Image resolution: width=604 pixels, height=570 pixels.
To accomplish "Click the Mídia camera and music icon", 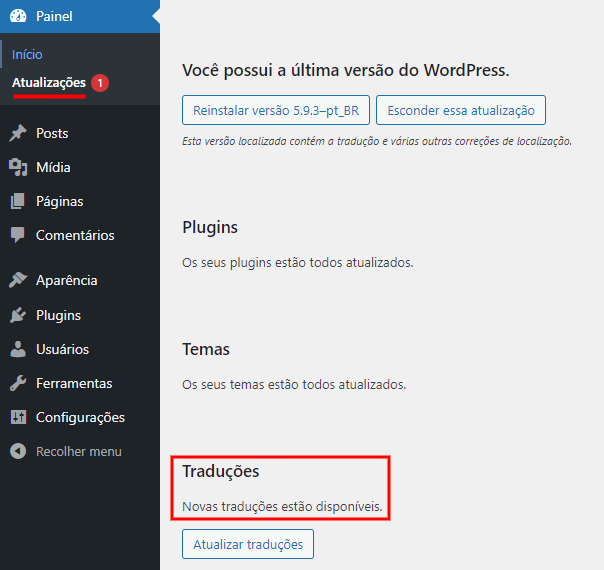I will (x=18, y=167).
